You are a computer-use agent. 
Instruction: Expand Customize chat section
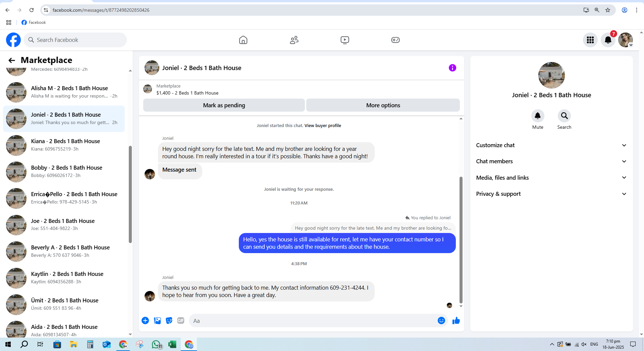point(551,145)
